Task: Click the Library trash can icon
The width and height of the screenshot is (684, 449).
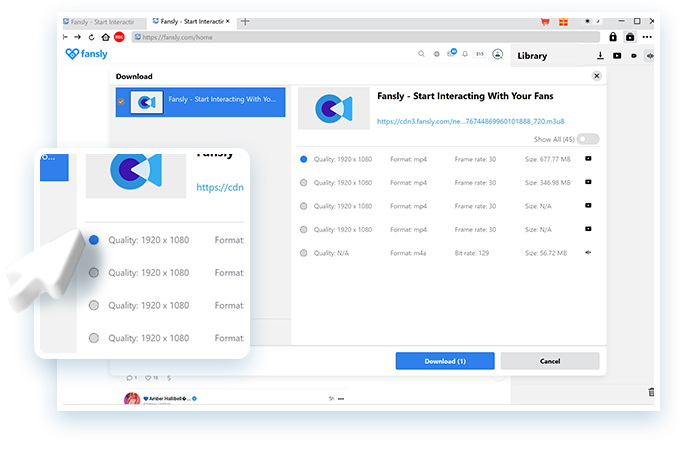Action: pos(651,392)
